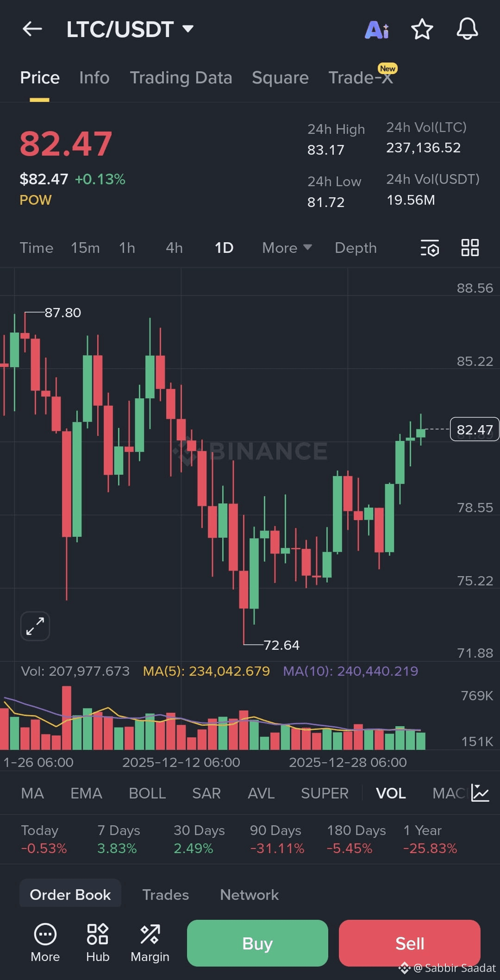
Task: Open price alert bell icon
Action: pyautogui.click(x=467, y=30)
